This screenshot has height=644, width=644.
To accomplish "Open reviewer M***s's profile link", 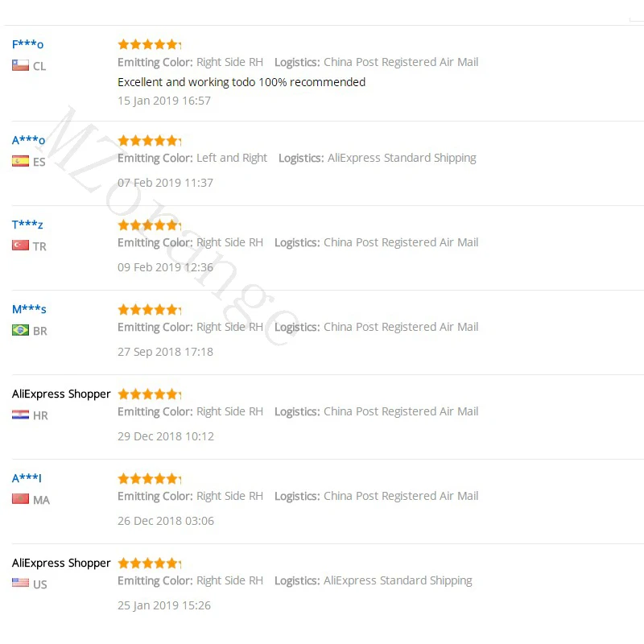I will click(29, 309).
